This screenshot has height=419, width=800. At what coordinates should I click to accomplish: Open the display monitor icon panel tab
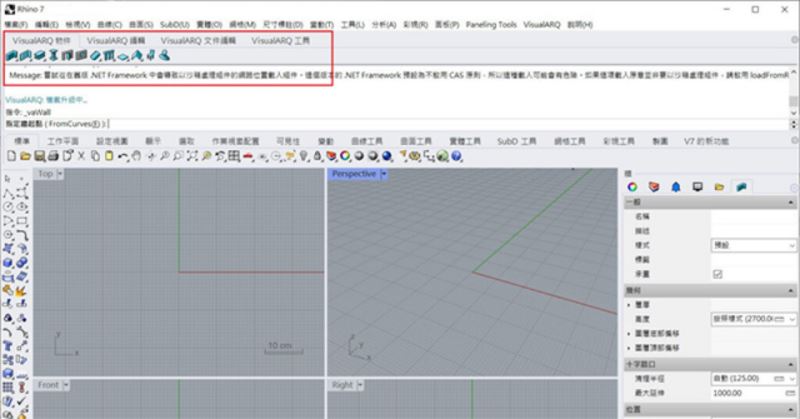tap(697, 187)
